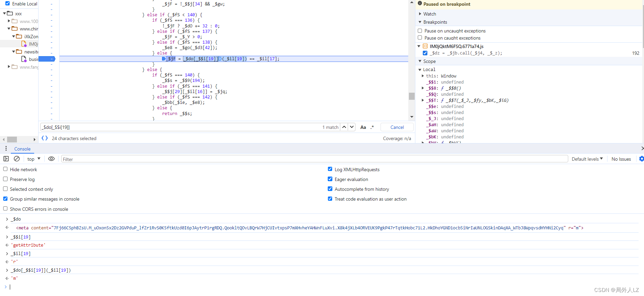Check Show CORS errors in console
644x296 pixels.
point(5,208)
